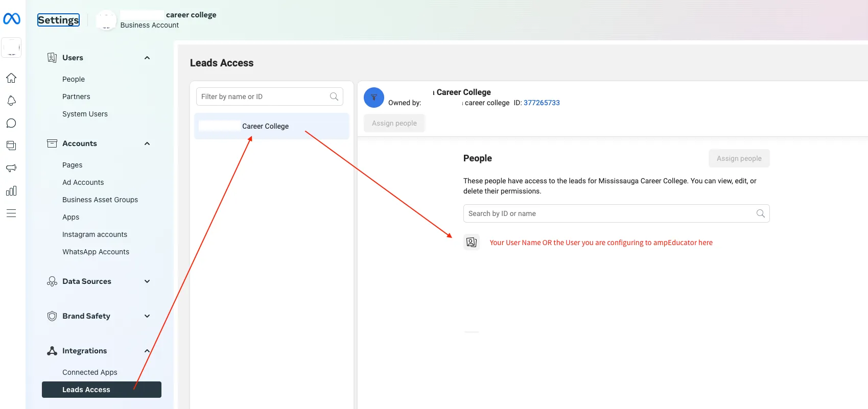The height and width of the screenshot is (409, 868).
Task: Open the megaphone ads icon
Action: click(11, 168)
